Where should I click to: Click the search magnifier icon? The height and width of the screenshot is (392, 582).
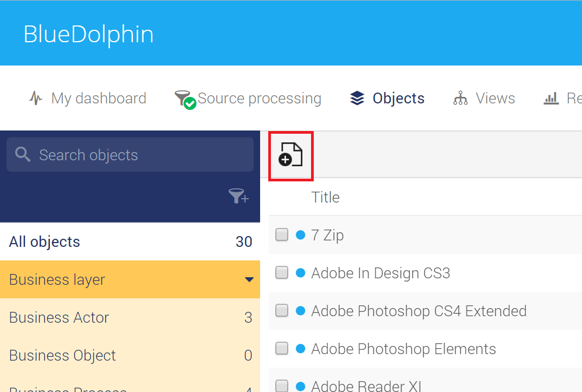click(23, 154)
